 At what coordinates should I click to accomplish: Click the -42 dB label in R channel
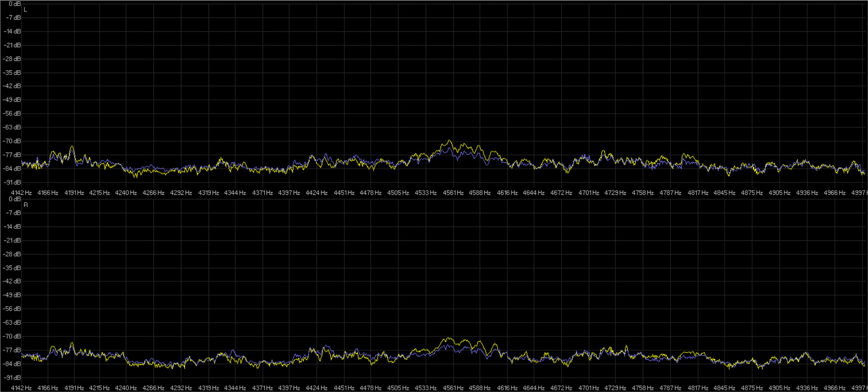pyautogui.click(x=12, y=282)
